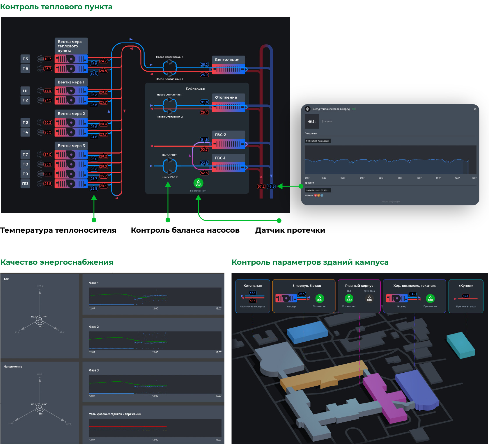489x448 pixels.
Task: Click the grey П-13, П-14 leak sensor icon
Action: point(369,298)
